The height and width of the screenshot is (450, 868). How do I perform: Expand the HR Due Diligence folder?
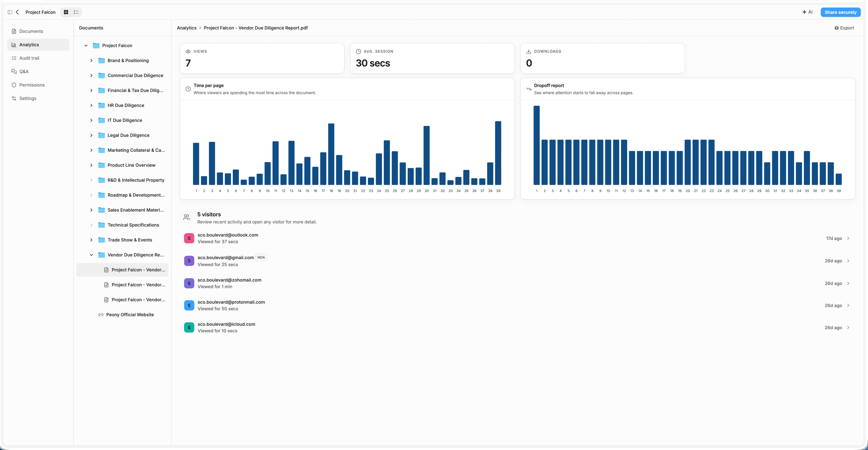(x=91, y=105)
